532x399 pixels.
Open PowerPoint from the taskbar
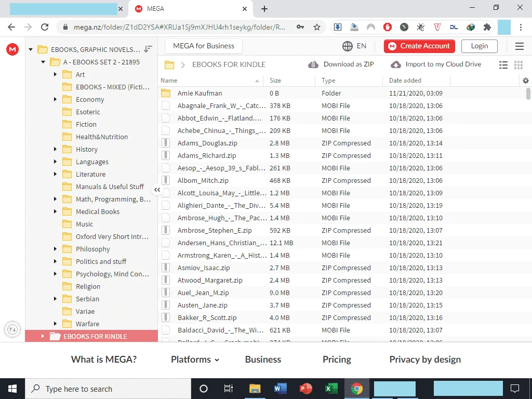click(305, 389)
